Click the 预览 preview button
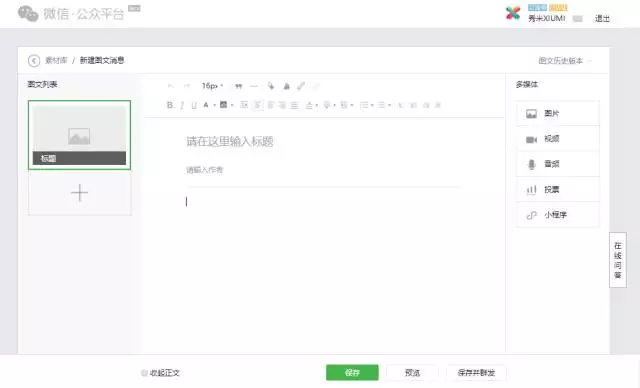The width and height of the screenshot is (640, 388). [x=412, y=372]
